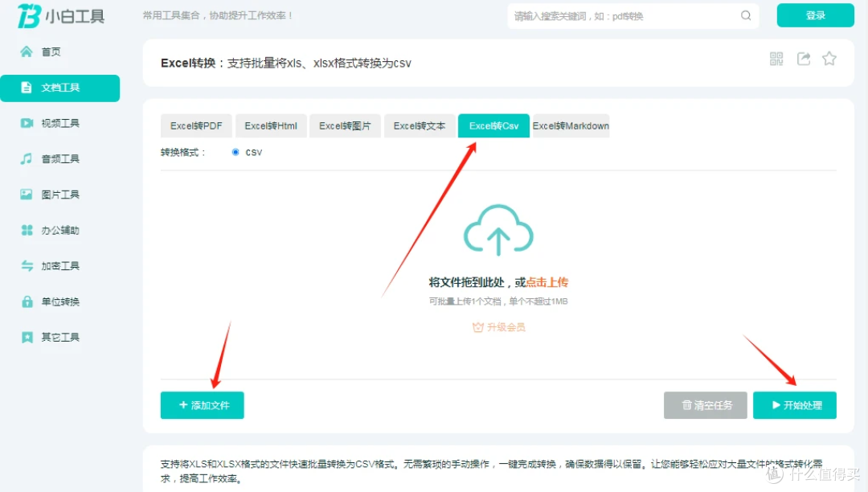The image size is (868, 492).
Task: Click the 升级会员 upgrade link
Action: click(499, 327)
